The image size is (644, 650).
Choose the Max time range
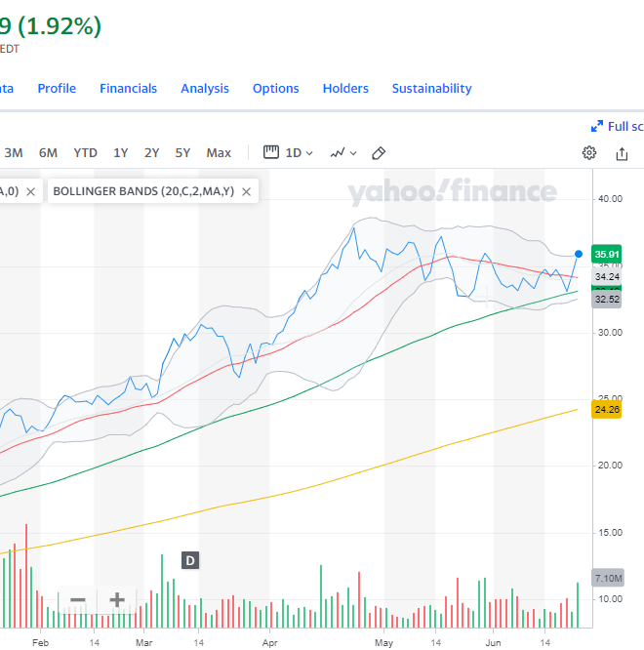219,153
